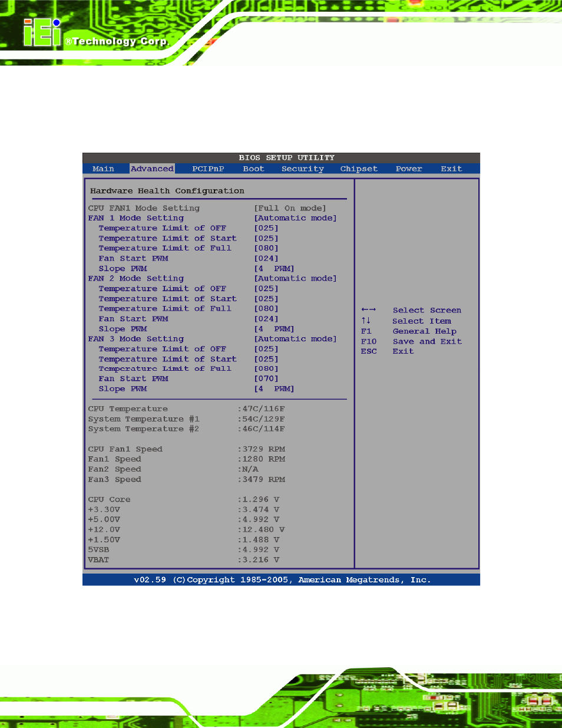The width and height of the screenshot is (562, 728).
Task: Click the Hardware Health Configuration heading
Action: coord(167,191)
